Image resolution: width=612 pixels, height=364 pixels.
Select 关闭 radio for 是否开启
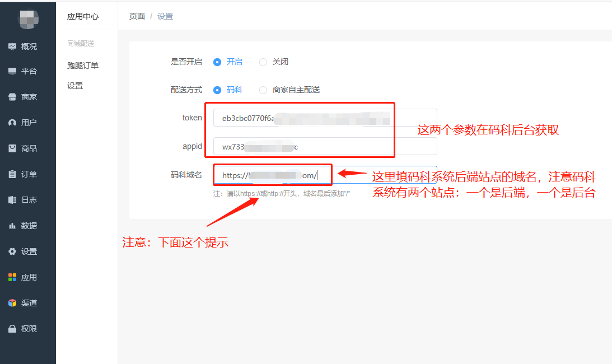click(263, 62)
